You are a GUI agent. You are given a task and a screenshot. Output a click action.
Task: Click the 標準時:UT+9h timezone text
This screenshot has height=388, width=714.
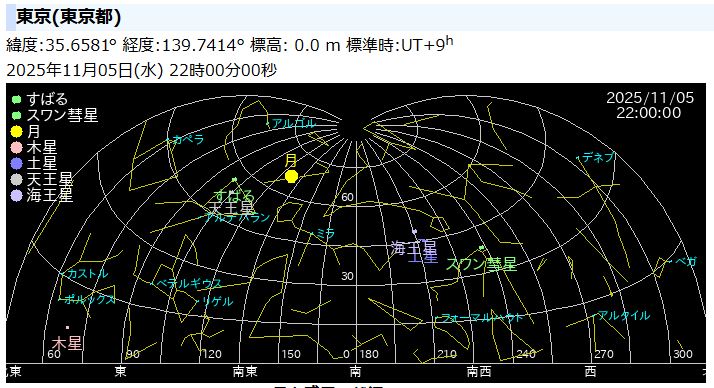(x=400, y=44)
